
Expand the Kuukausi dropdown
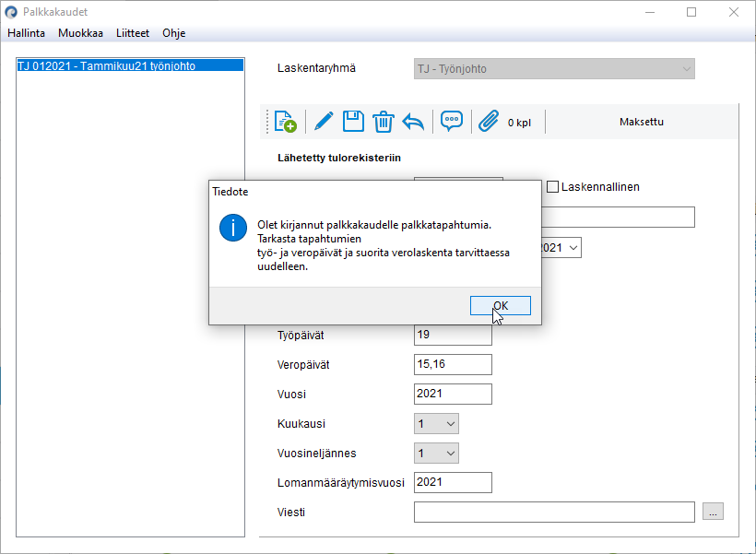436,424
